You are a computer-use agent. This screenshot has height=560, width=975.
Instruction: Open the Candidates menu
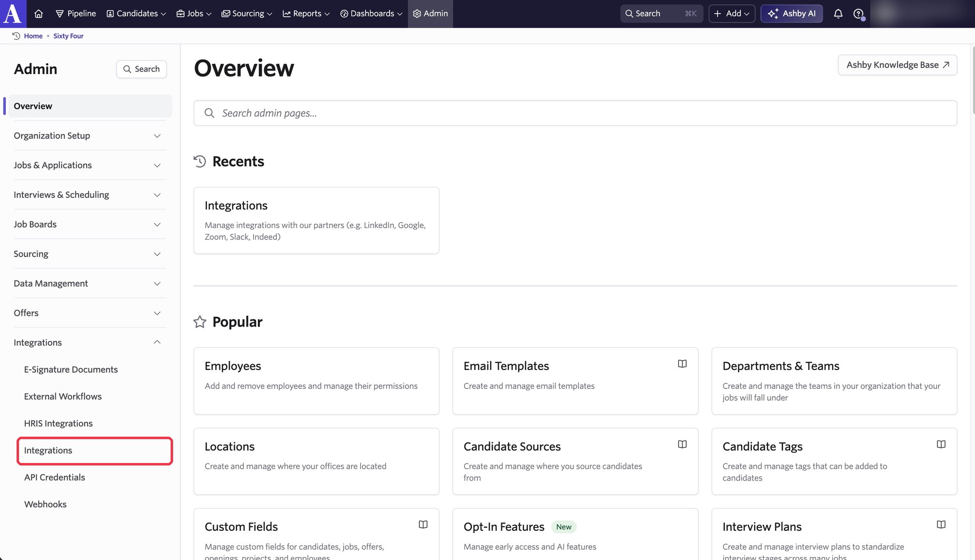136,14
